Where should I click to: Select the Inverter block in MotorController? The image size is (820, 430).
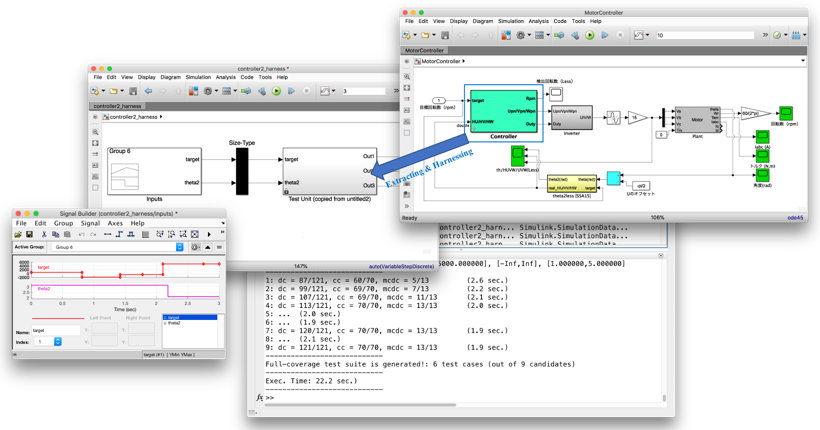pos(572,118)
